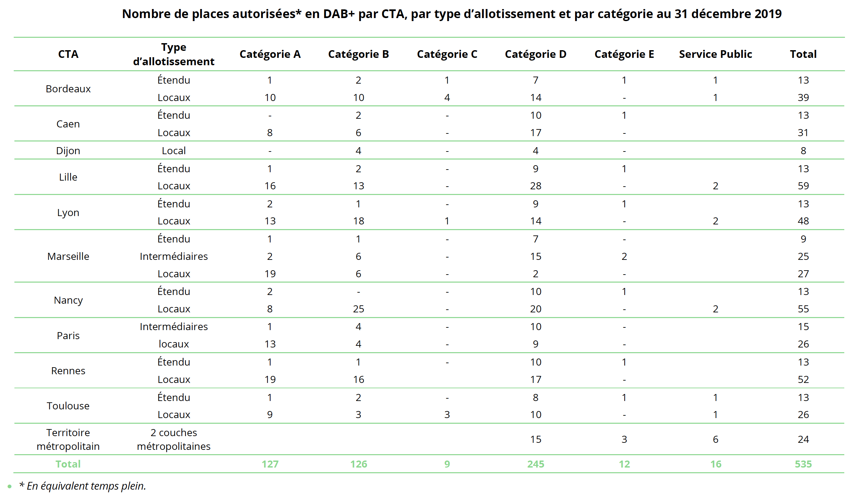The height and width of the screenshot is (504, 856).
Task: Select the "Catégorie E" column header
Action: click(x=624, y=54)
